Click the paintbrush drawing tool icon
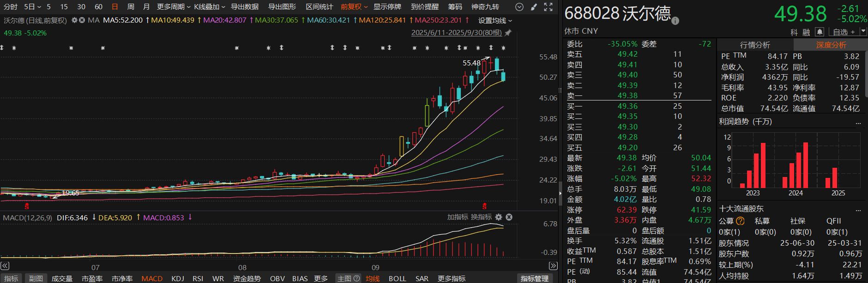 [534, 7]
